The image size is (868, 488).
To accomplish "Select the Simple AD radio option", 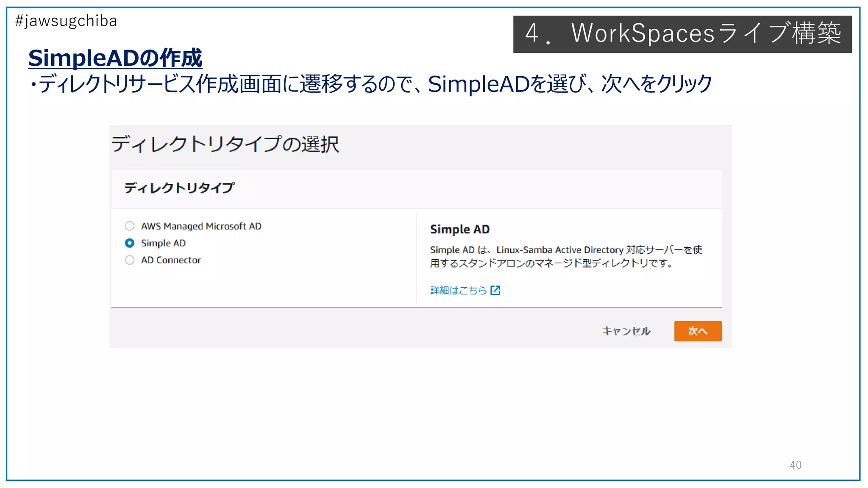I will click(130, 243).
